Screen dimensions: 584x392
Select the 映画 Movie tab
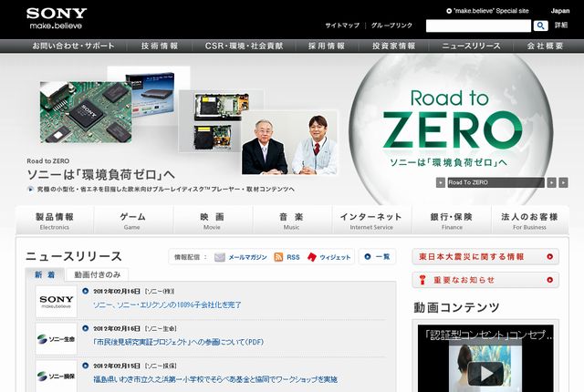point(212,221)
